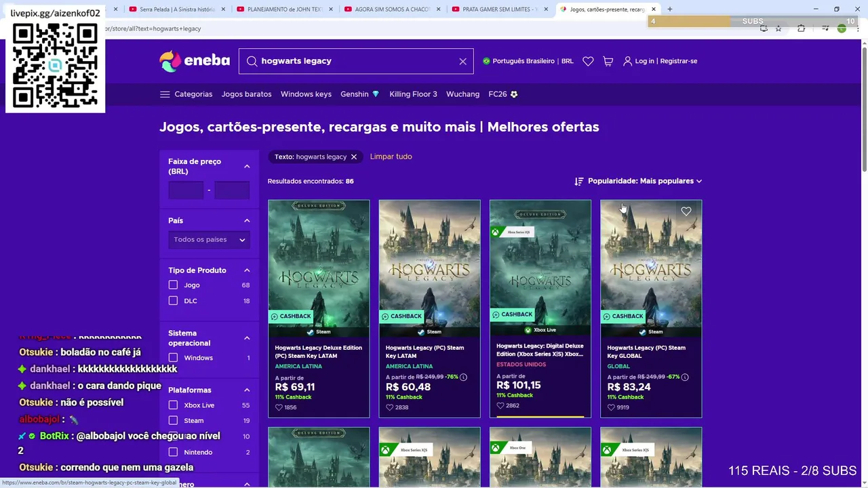Switch to Serra Pelada browser tab
The width and height of the screenshot is (868, 488).
coord(176,9)
